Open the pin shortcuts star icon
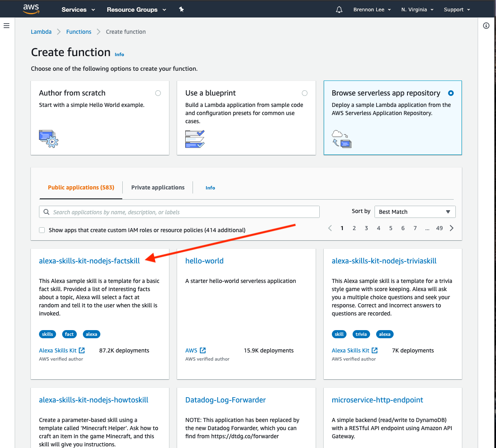The width and height of the screenshot is (496, 448). 182,9
